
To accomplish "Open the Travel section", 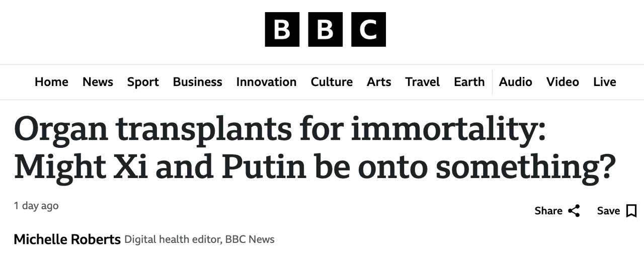I will 423,82.
